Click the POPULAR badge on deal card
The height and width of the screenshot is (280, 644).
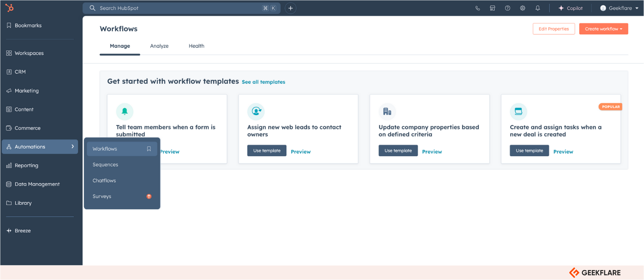coord(611,107)
